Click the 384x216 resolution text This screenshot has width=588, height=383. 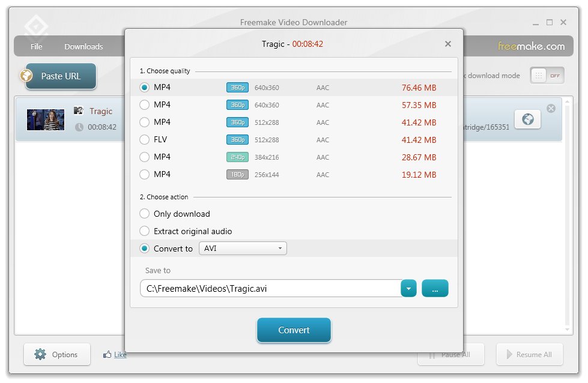pos(267,157)
